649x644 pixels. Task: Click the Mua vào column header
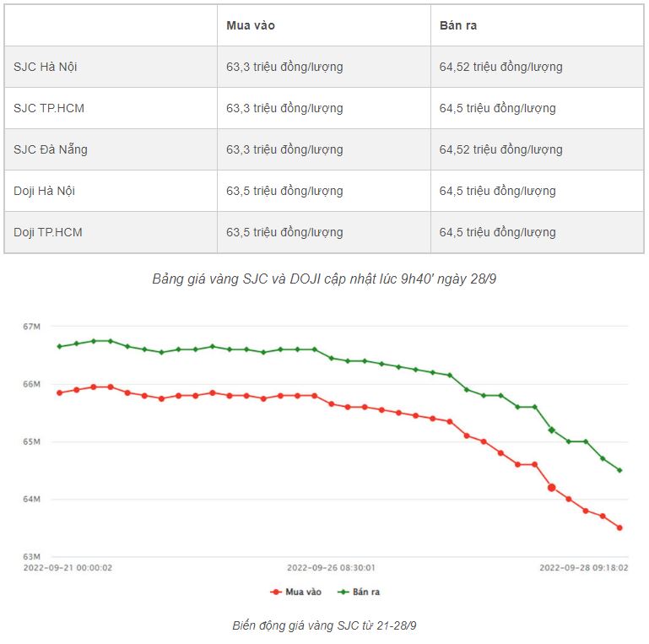point(251,25)
